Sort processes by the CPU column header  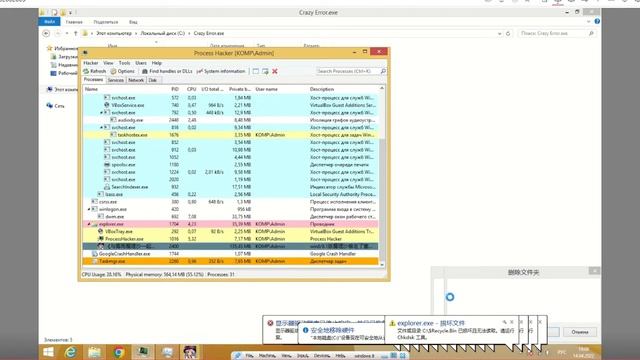tap(191, 89)
